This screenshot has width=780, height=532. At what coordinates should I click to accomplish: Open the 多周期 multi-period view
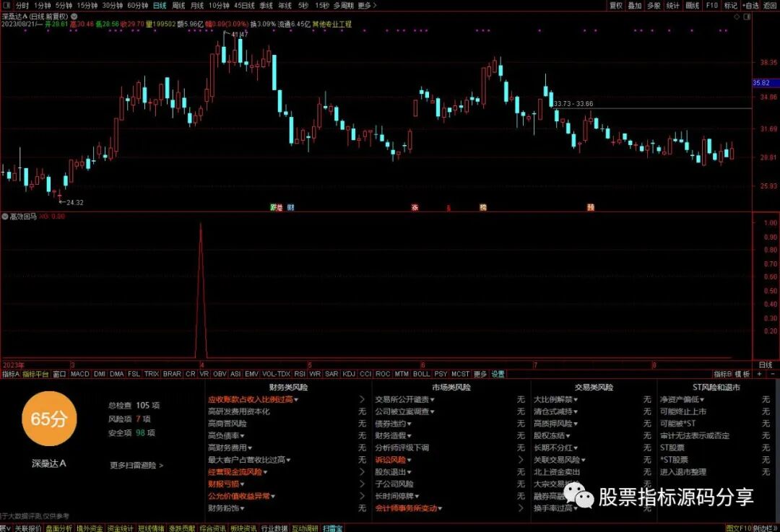pyautogui.click(x=343, y=6)
